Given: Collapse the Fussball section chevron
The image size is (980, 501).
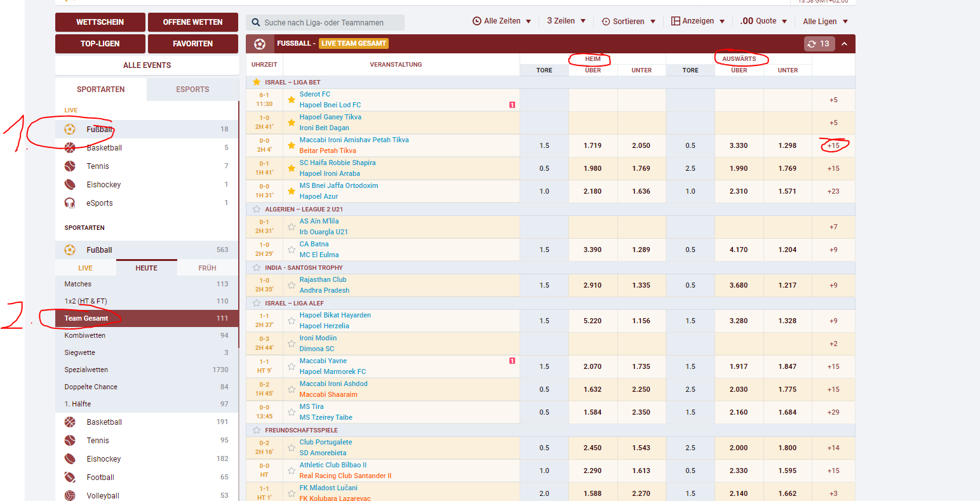Looking at the screenshot, I should tap(844, 44).
